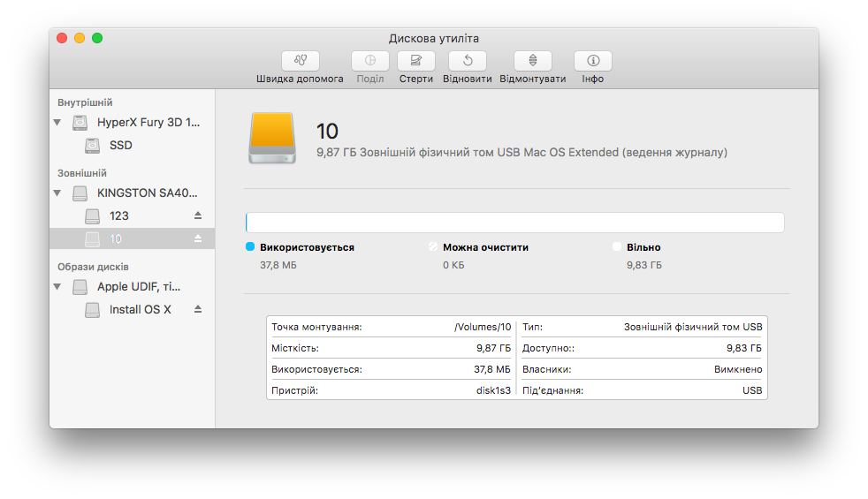The image size is (868, 499).
Task: Select Install OS X in the sidebar
Action: (x=132, y=309)
